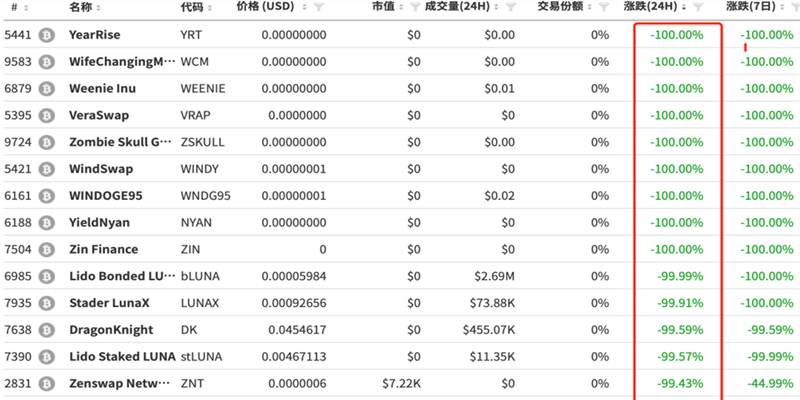Click the Weenie Inu coin icon
Image resolution: width=800 pixels, height=400 pixels.
(47, 89)
